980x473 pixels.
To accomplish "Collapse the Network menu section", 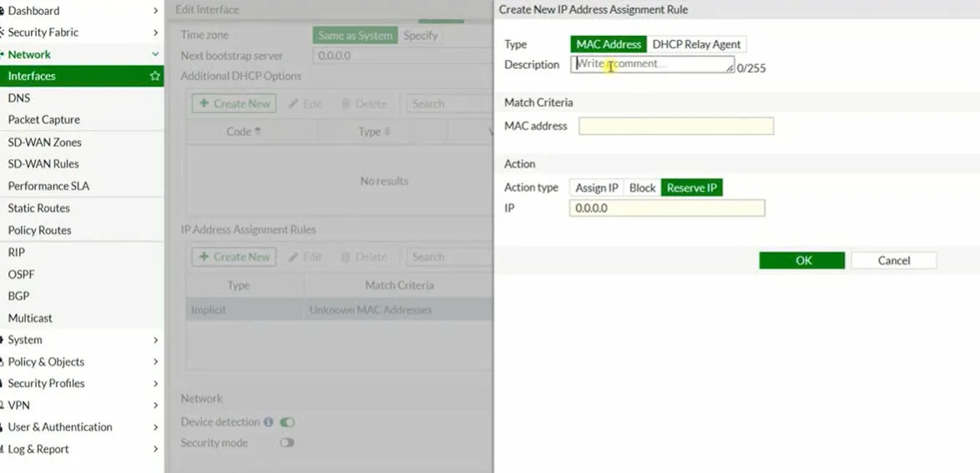I will tap(82, 54).
